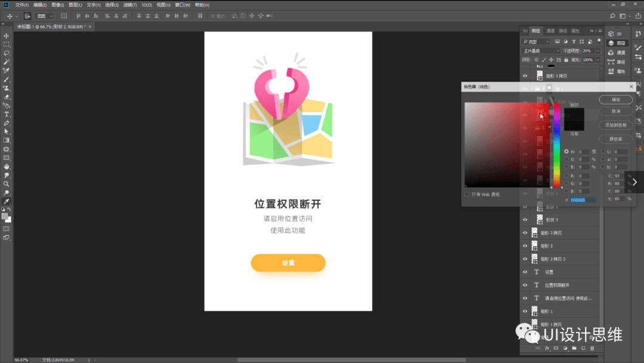Expand collapsed panel tabs double-arrow
Screen dimensions: 644x363
pos(592,31)
